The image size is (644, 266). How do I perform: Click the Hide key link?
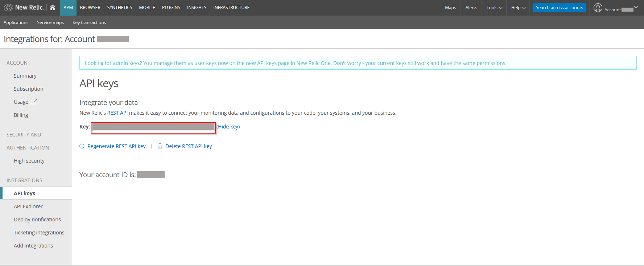click(x=228, y=127)
